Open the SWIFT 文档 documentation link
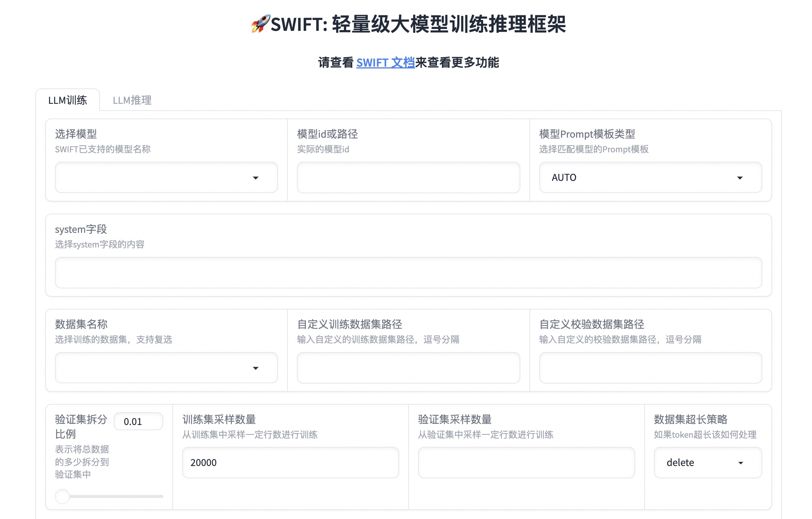Screen dimensions: 812x519 [385, 62]
